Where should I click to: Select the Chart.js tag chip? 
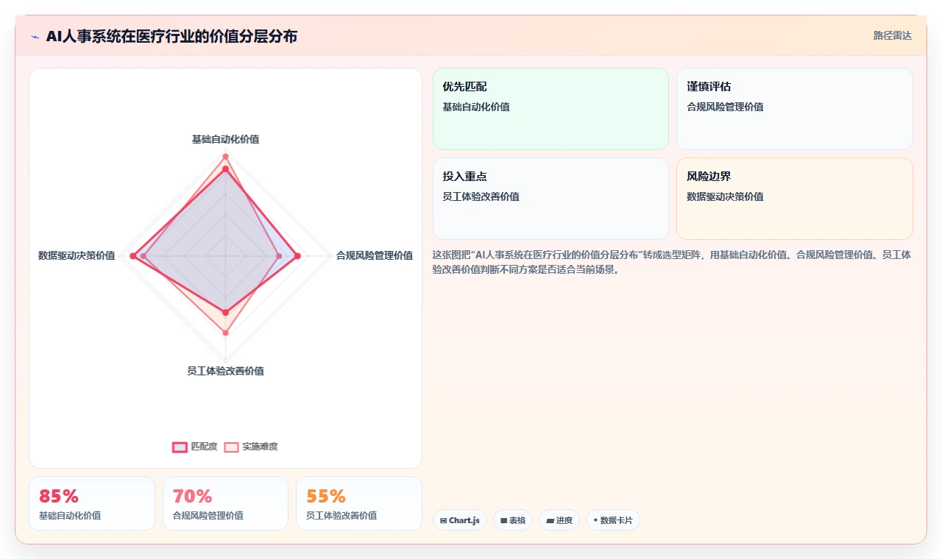pos(460,520)
